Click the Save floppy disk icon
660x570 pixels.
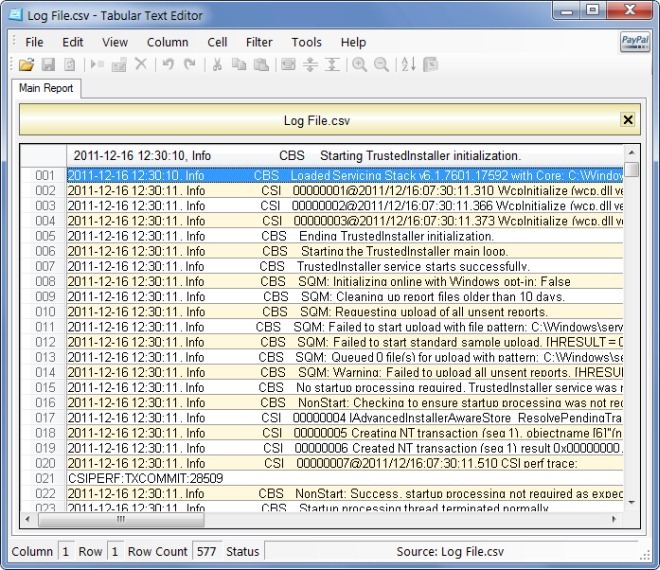point(48,64)
